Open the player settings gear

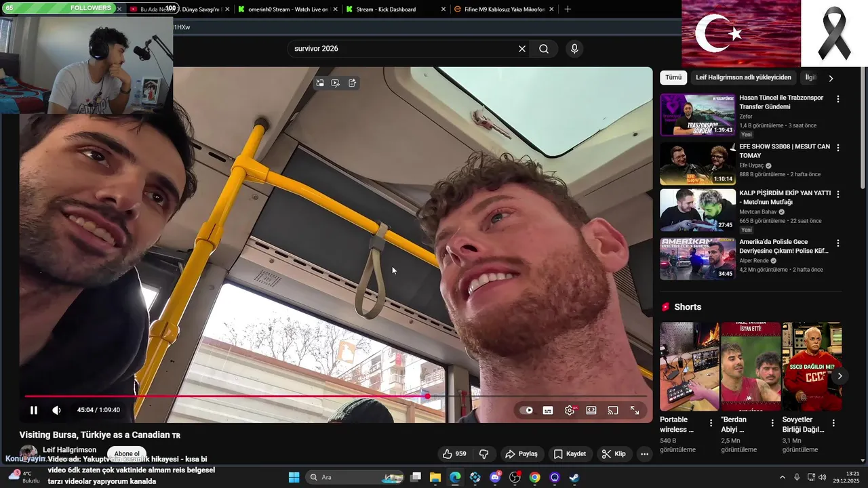570,410
